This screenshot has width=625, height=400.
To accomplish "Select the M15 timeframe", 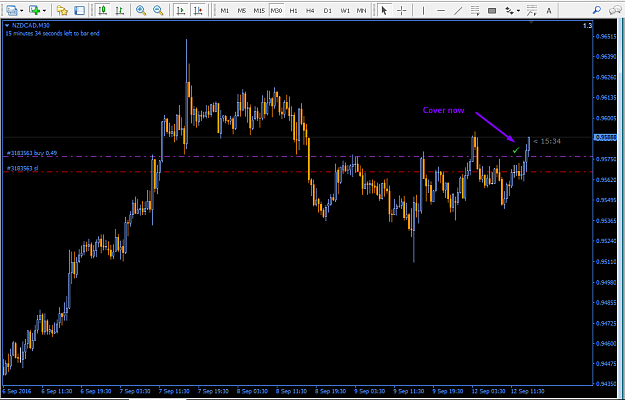I will (259, 11).
